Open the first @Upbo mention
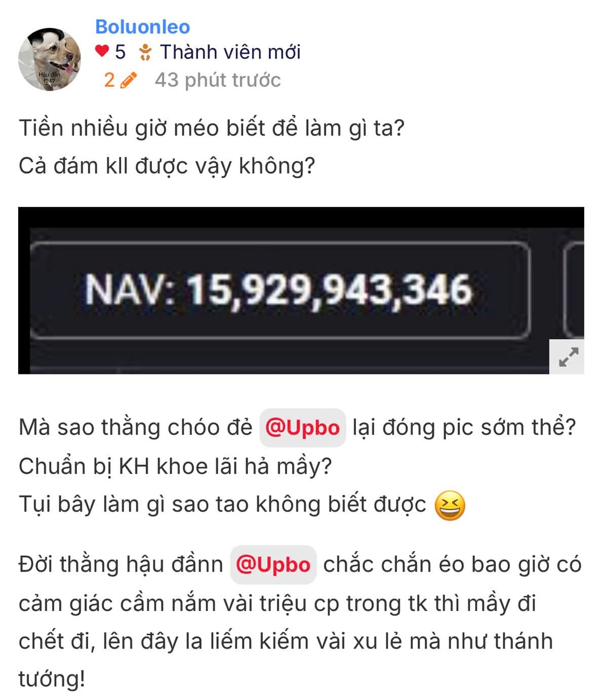 point(302,428)
